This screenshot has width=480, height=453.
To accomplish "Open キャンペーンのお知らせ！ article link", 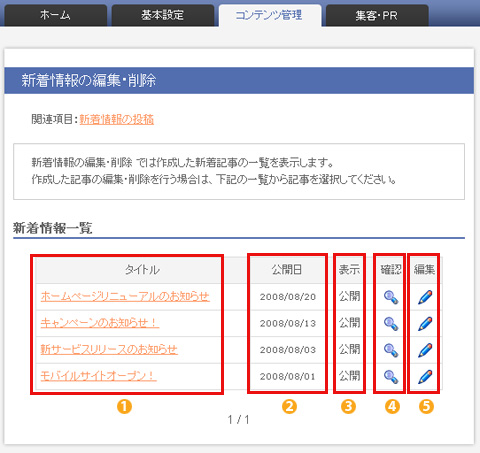I will point(100,323).
